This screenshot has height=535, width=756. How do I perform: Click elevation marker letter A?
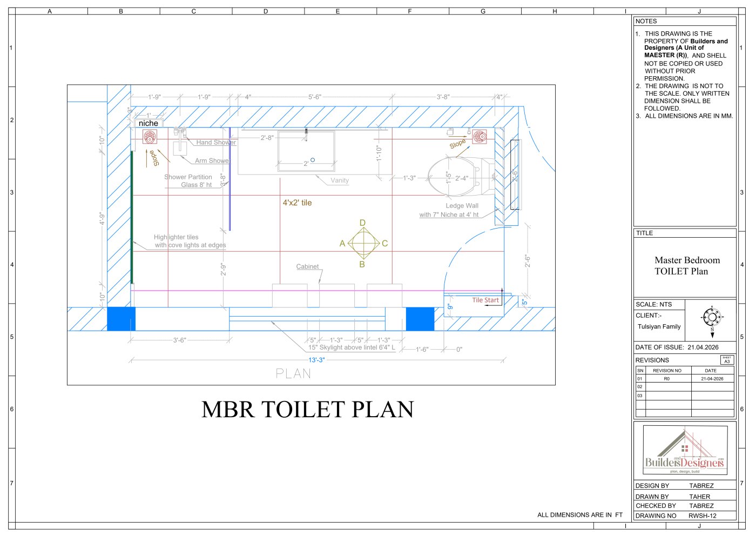pos(342,244)
